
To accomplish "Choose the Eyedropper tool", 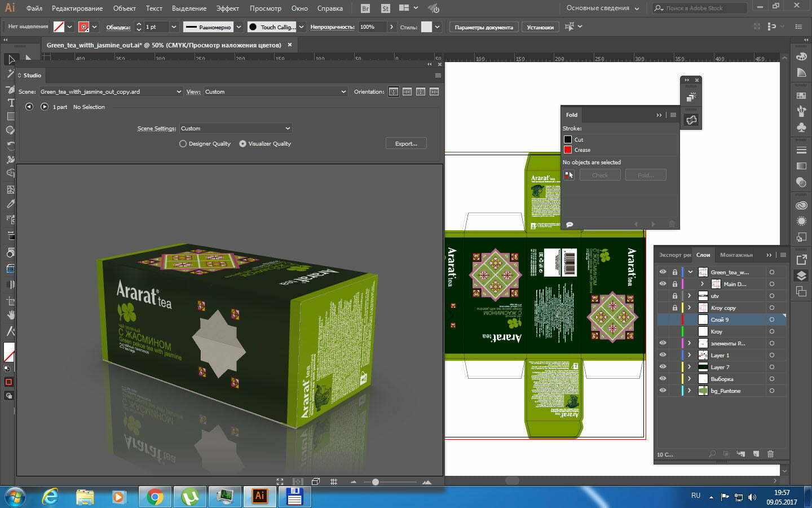I will [10, 204].
